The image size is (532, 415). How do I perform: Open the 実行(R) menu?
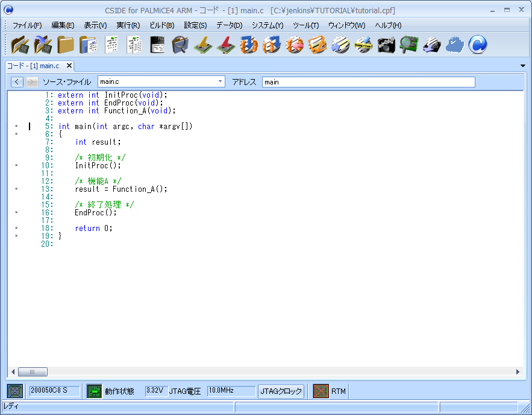128,25
